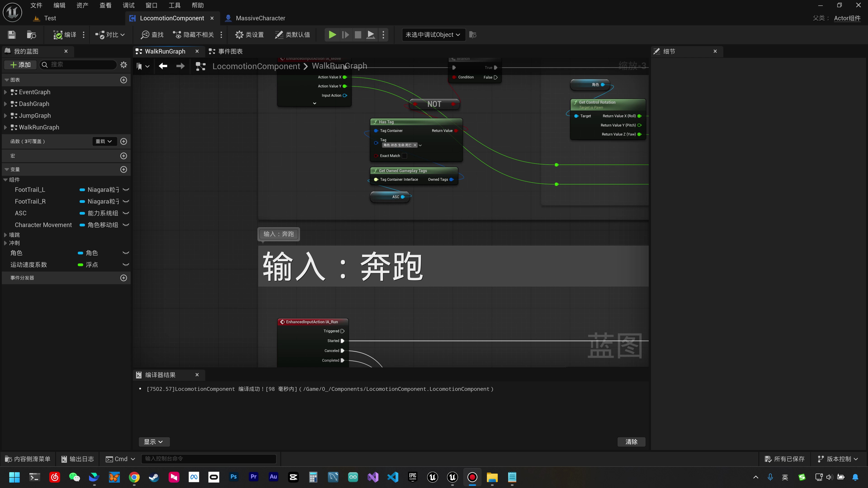This screenshot has height=488, width=868.
Task: Open 输出日志 output log
Action: pos(78,459)
